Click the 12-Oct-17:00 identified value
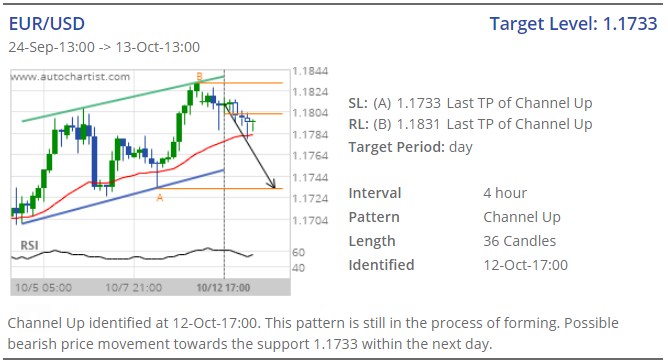Image resolution: width=668 pixels, height=364 pixels. 526,265
